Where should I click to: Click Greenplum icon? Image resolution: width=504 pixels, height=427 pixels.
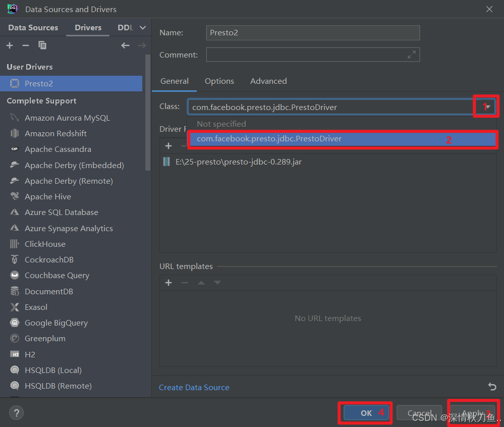15,338
